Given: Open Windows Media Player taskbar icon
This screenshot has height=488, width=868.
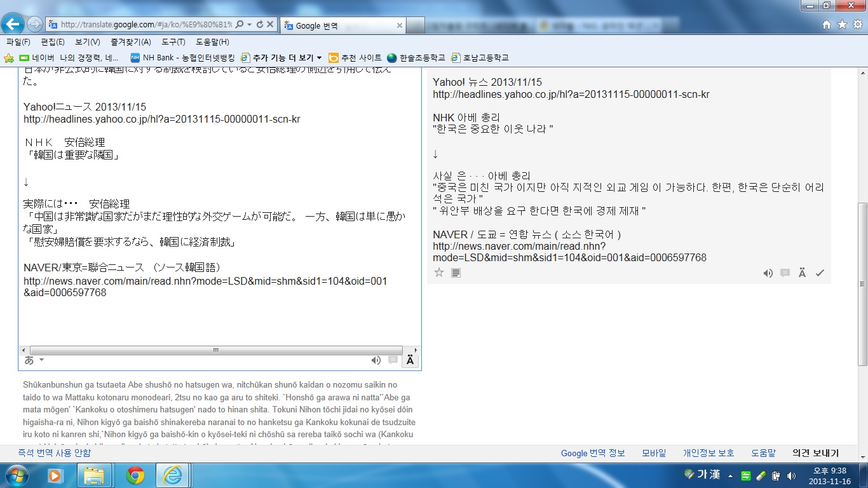Looking at the screenshot, I should coord(55,475).
